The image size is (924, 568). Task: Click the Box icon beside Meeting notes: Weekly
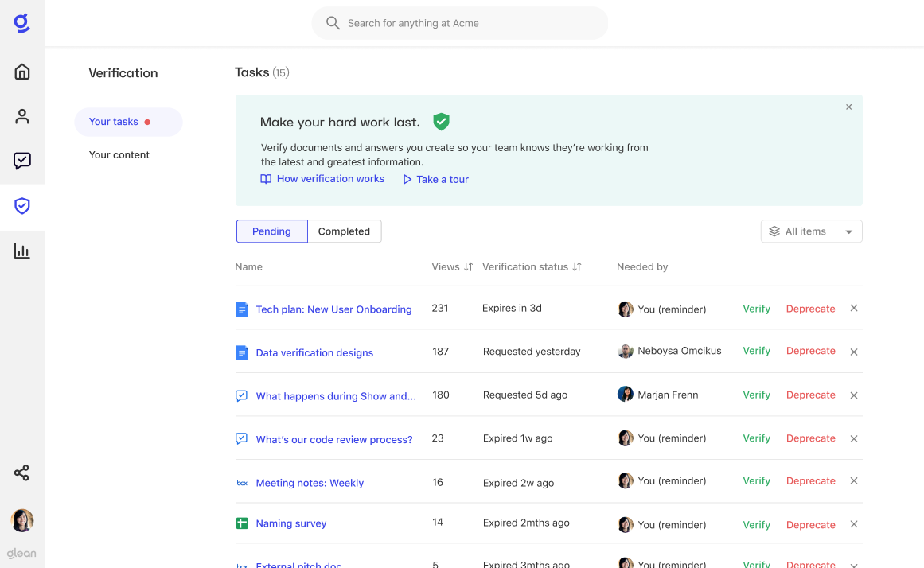click(241, 481)
